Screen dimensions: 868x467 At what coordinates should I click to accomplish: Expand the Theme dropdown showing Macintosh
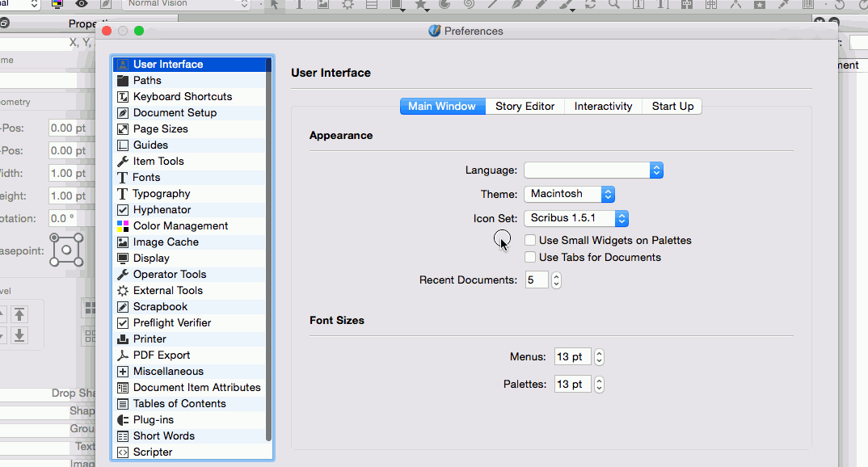(x=569, y=194)
